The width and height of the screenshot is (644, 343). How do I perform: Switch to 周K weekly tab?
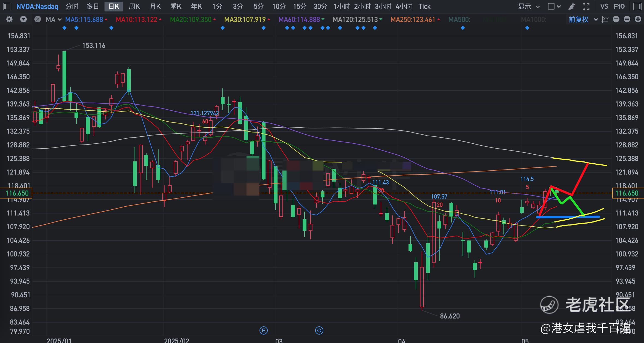tap(134, 6)
